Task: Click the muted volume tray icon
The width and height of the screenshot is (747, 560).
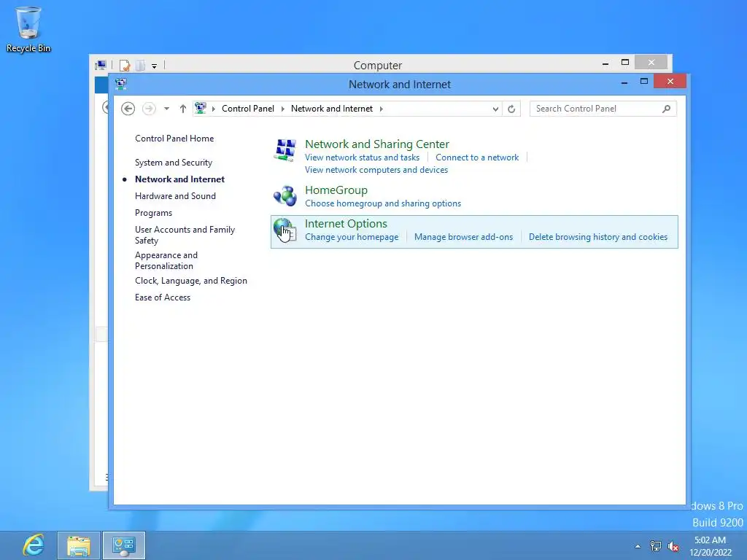Action: coord(673,546)
